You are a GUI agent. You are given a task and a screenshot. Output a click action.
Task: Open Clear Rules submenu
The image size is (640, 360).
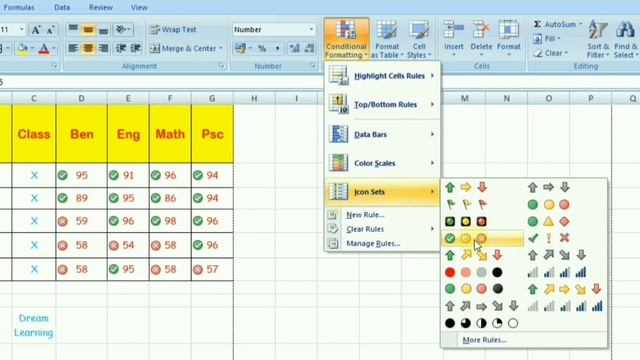pyautogui.click(x=382, y=229)
